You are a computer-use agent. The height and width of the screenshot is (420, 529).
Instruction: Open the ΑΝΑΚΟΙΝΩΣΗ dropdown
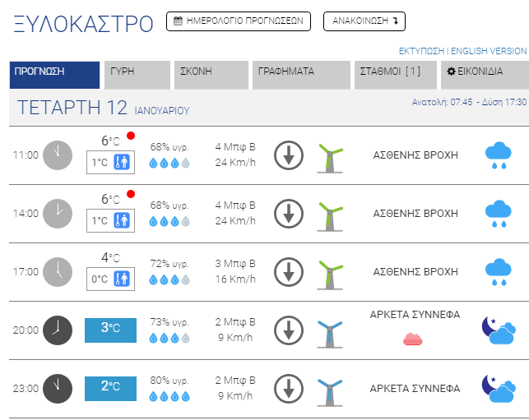click(x=364, y=22)
